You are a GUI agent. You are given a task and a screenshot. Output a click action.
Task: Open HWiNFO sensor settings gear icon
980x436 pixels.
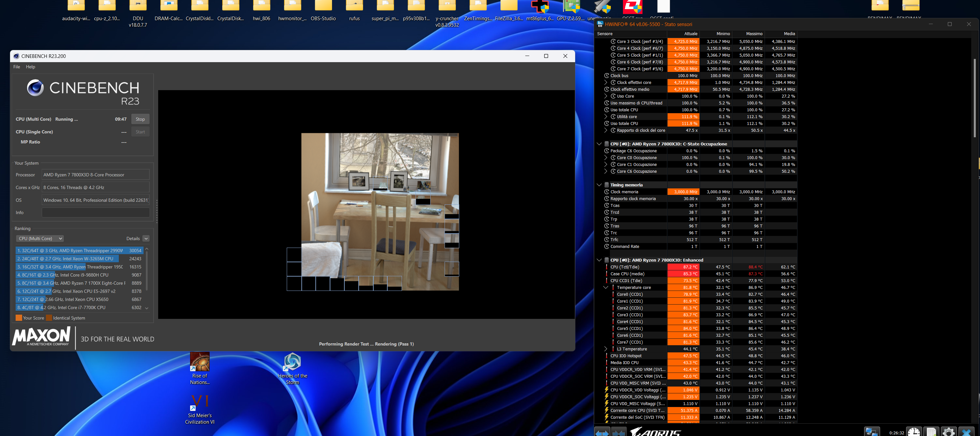click(948, 432)
